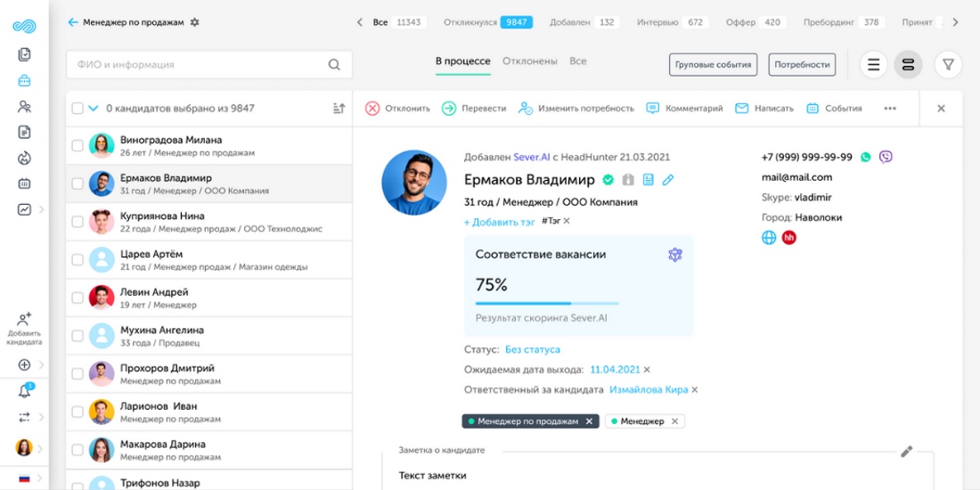Viewport: 980px width, 490px height.
Task: Check Царев Артём checkbox
Action: 78,260
